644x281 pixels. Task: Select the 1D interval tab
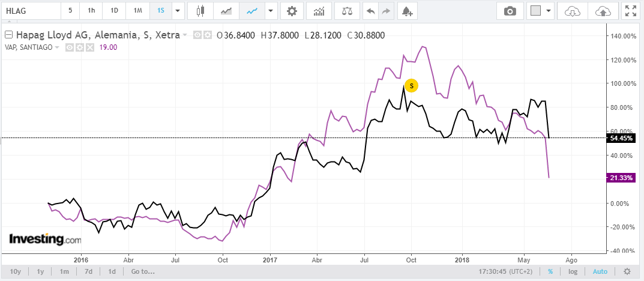114,11
